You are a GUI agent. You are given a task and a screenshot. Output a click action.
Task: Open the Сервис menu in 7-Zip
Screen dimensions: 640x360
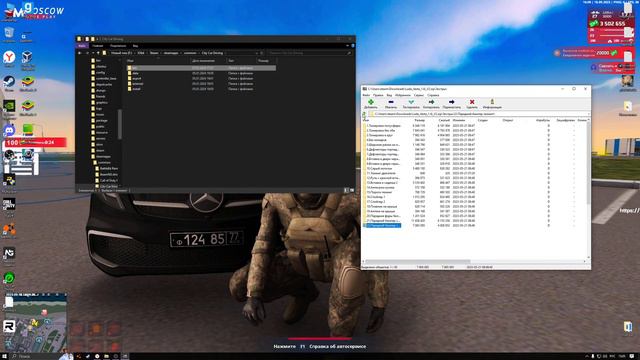[x=419, y=95]
